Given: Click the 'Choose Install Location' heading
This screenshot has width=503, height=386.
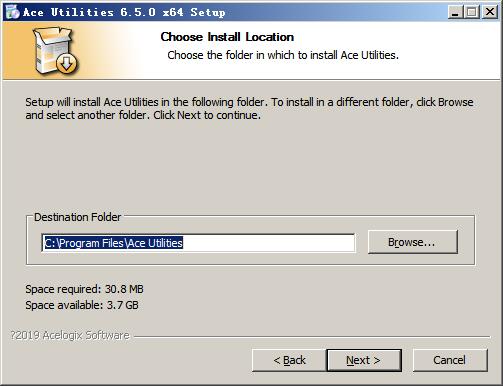Looking at the screenshot, I should tap(227, 37).
